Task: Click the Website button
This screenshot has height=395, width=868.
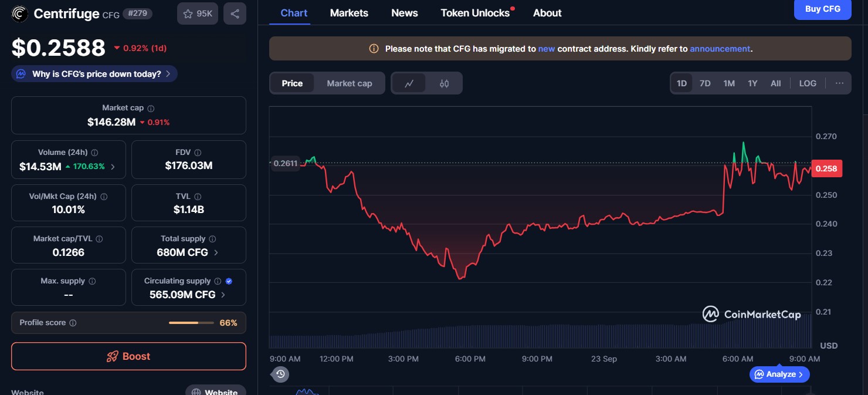Action: (216, 390)
